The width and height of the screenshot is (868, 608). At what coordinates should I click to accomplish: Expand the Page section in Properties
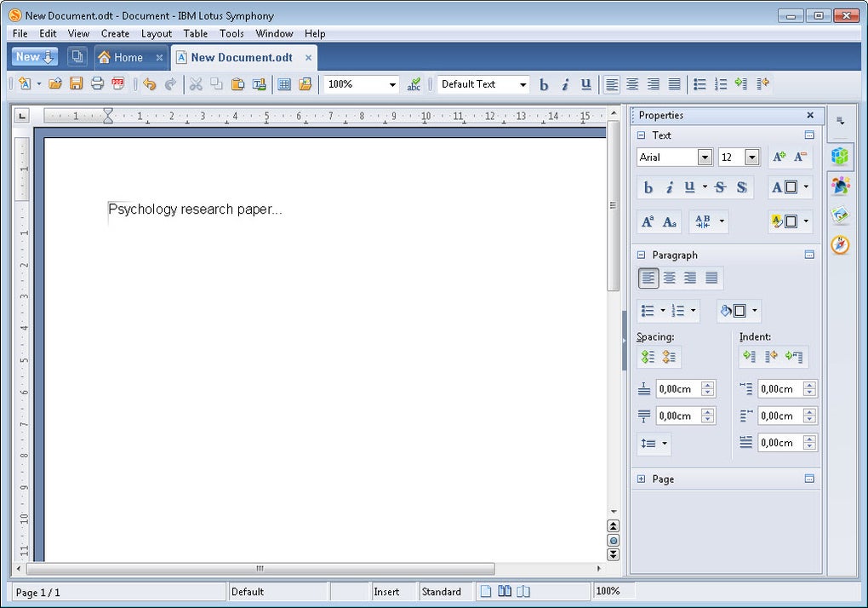coord(641,479)
